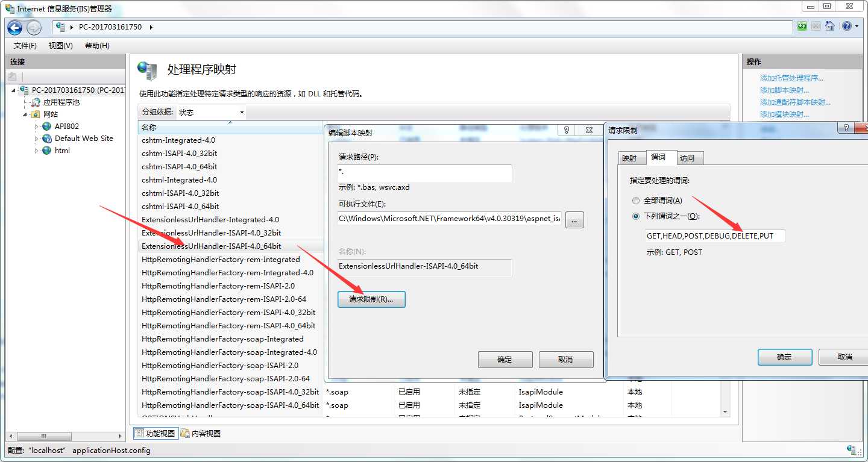Open the 分组依据 状态 dropdown

click(210, 113)
